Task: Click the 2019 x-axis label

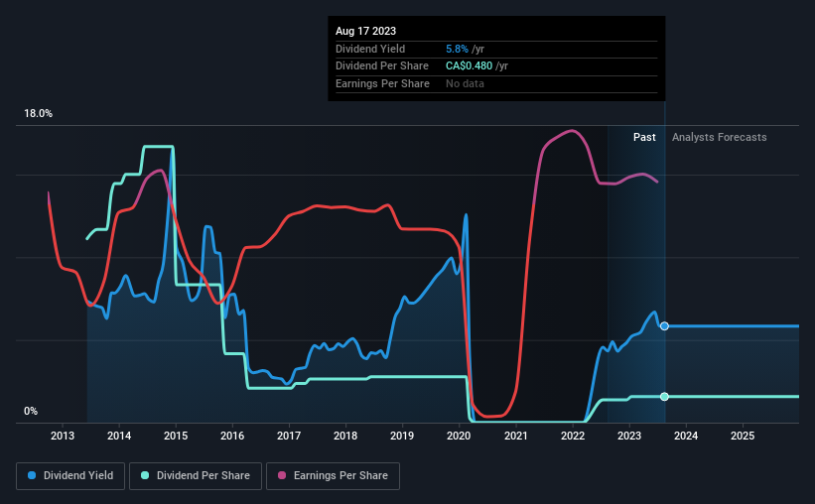Action: [402, 436]
